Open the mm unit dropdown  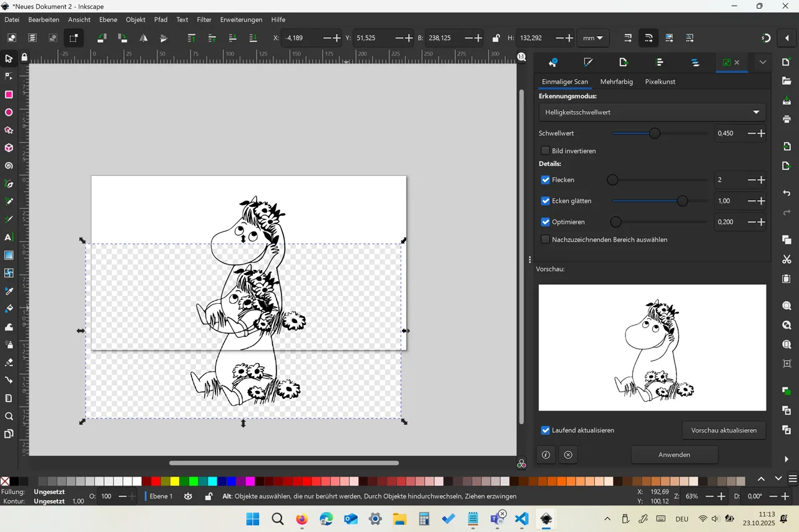pyautogui.click(x=592, y=38)
